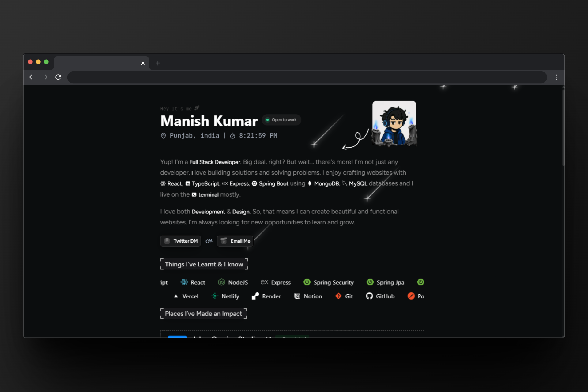
Task: Reload the page with refresh icon
Action: [x=58, y=77]
